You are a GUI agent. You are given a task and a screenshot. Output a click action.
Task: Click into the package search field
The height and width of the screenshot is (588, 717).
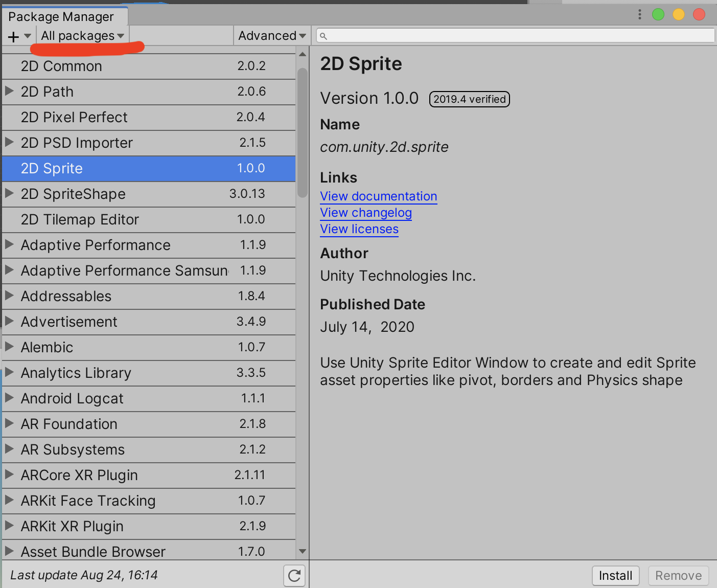tap(515, 35)
